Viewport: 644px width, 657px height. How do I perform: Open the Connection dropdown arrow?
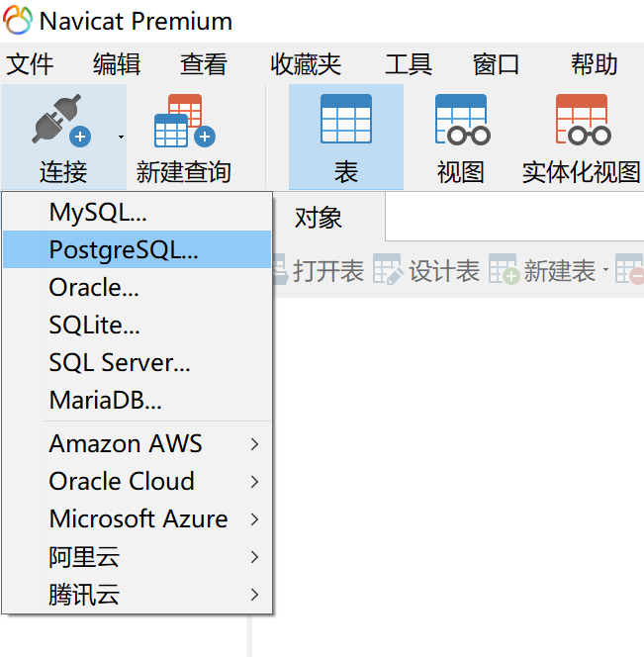(121, 137)
